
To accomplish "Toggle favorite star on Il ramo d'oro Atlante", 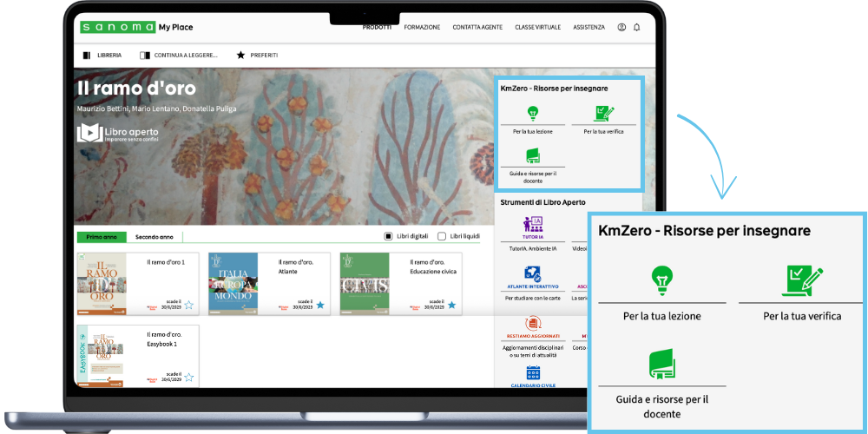I will (x=320, y=305).
